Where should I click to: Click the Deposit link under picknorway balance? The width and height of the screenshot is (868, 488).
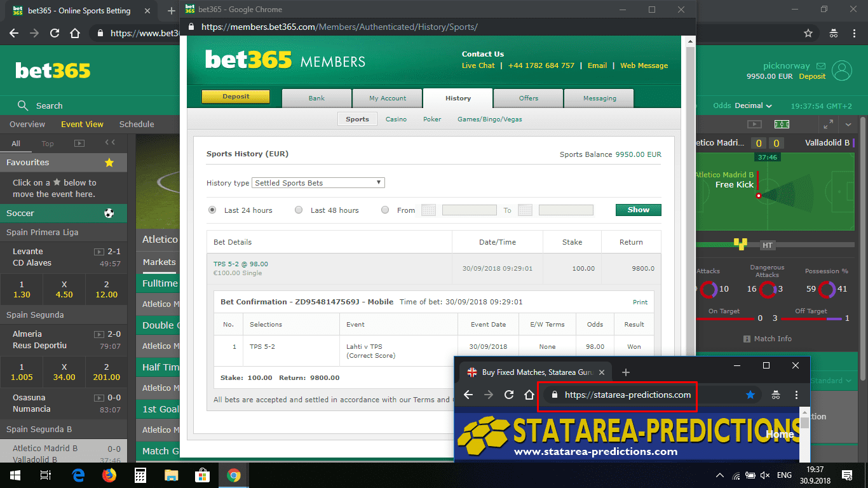812,76
